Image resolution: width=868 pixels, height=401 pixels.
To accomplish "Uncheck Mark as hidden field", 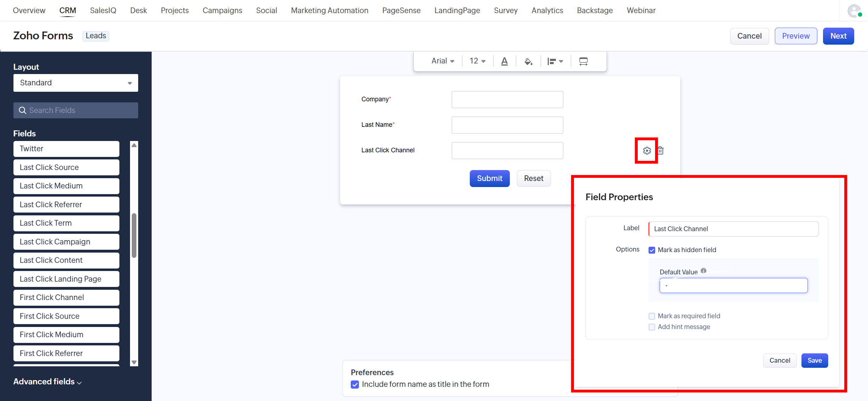I will (652, 250).
